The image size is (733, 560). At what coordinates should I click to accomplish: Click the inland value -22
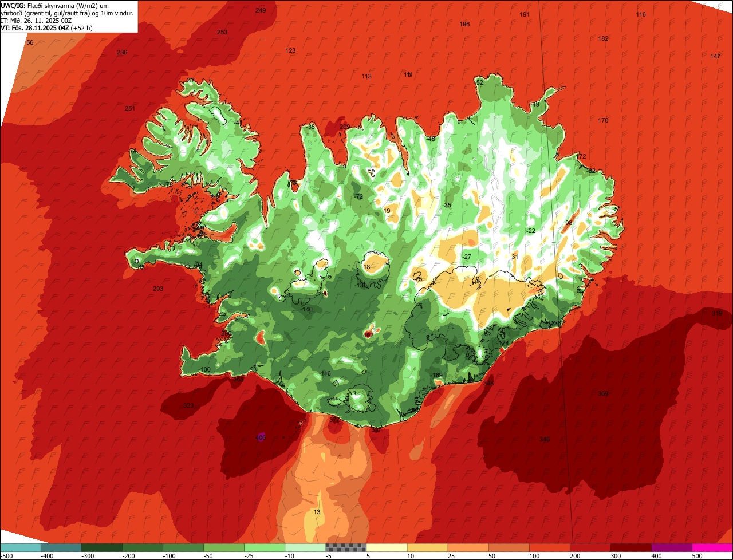tap(531, 231)
